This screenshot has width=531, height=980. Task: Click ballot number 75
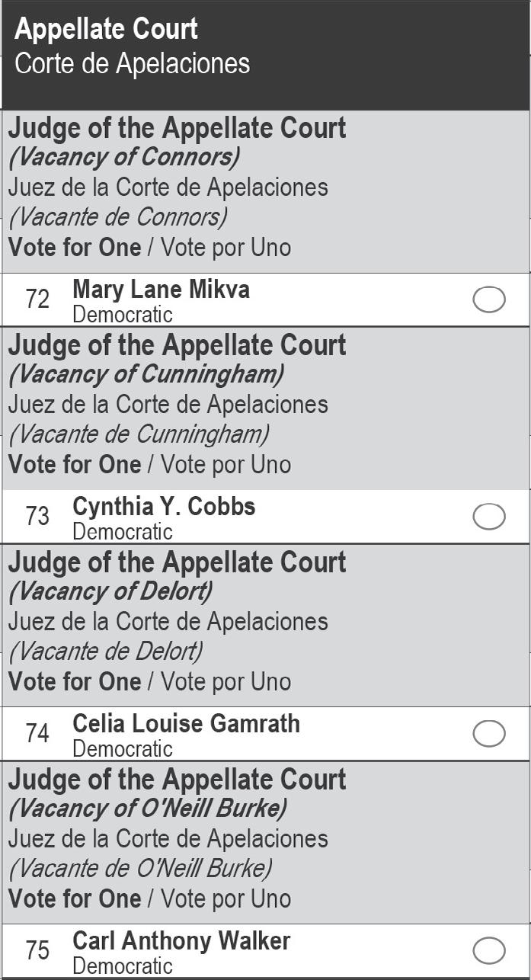click(x=37, y=951)
